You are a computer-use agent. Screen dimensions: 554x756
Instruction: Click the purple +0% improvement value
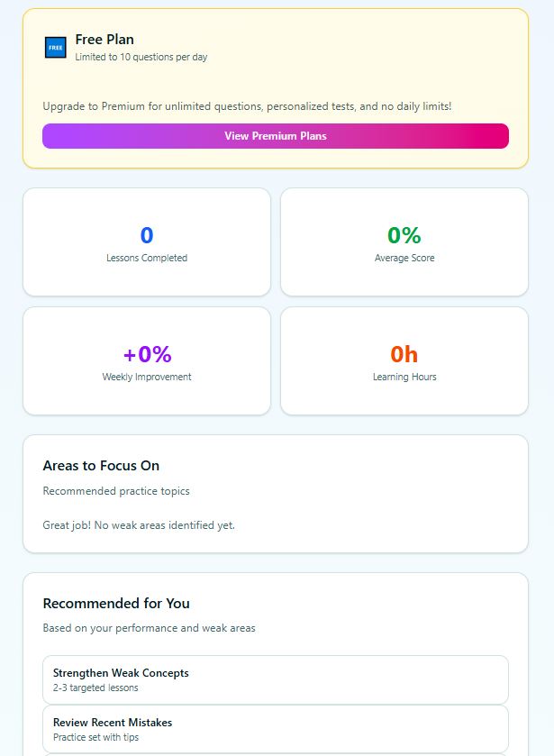[147, 354]
